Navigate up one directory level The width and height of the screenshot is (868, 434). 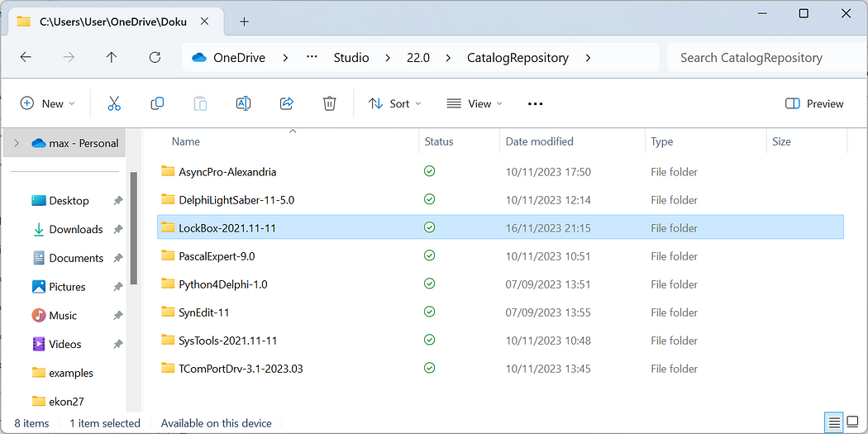click(x=112, y=58)
